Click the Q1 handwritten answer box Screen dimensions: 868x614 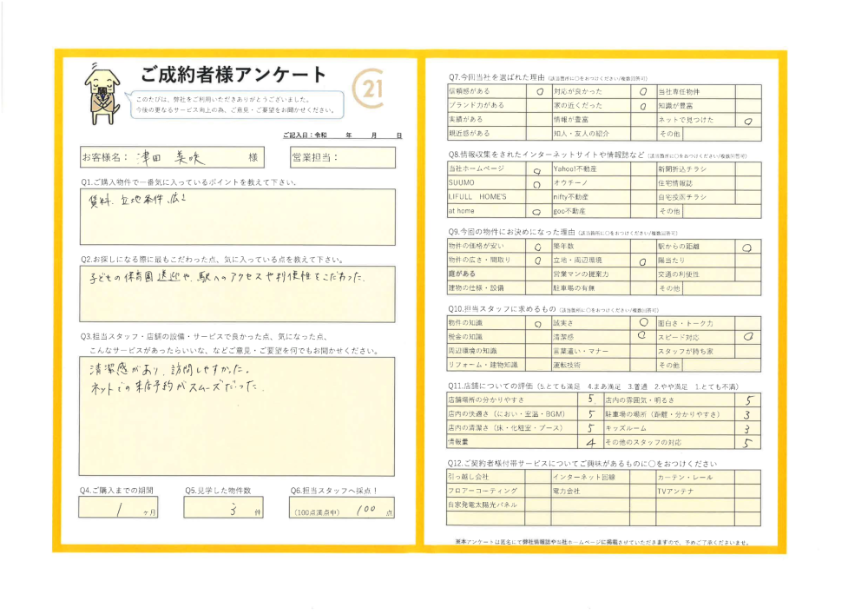[236, 217]
